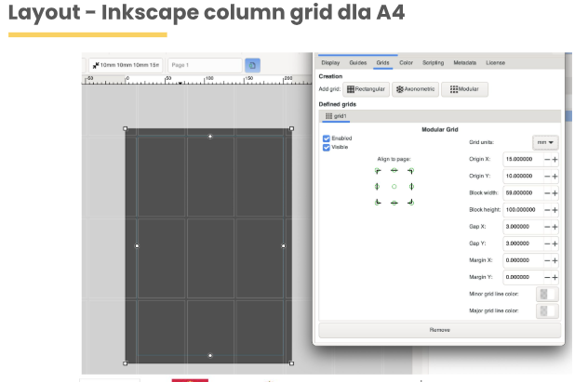Align grid to top-left page corner
Image resolution: width=588 pixels, height=382 pixels.
pyautogui.click(x=378, y=171)
